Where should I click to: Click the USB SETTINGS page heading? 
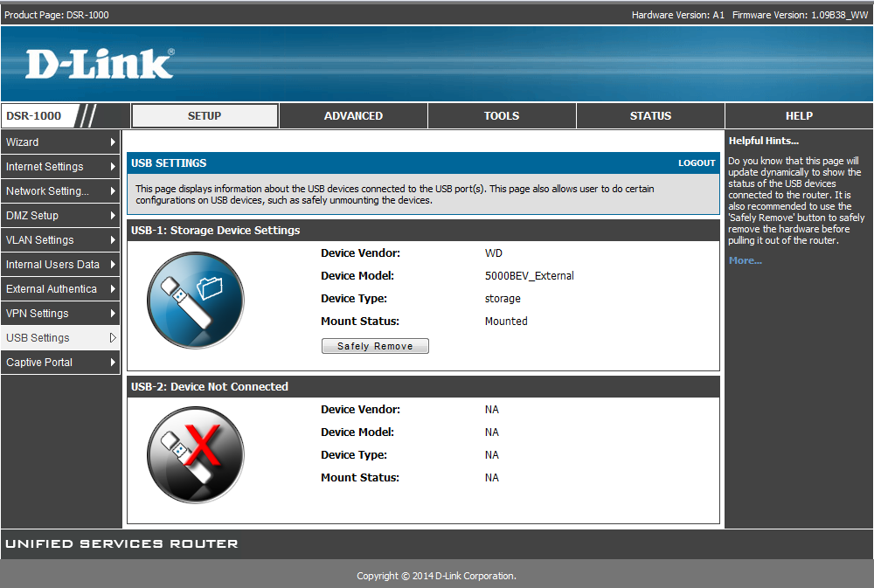tap(169, 163)
